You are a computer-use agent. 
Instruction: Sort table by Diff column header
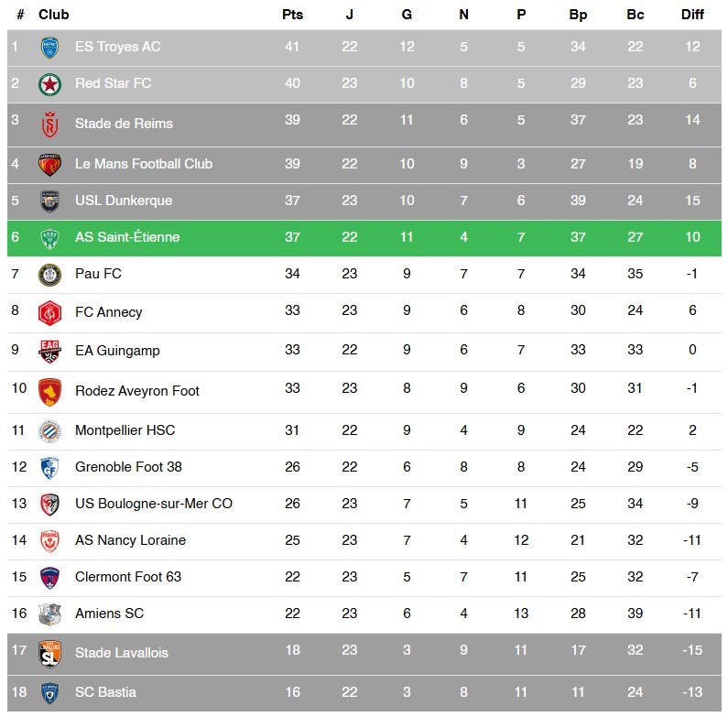pyautogui.click(x=692, y=15)
